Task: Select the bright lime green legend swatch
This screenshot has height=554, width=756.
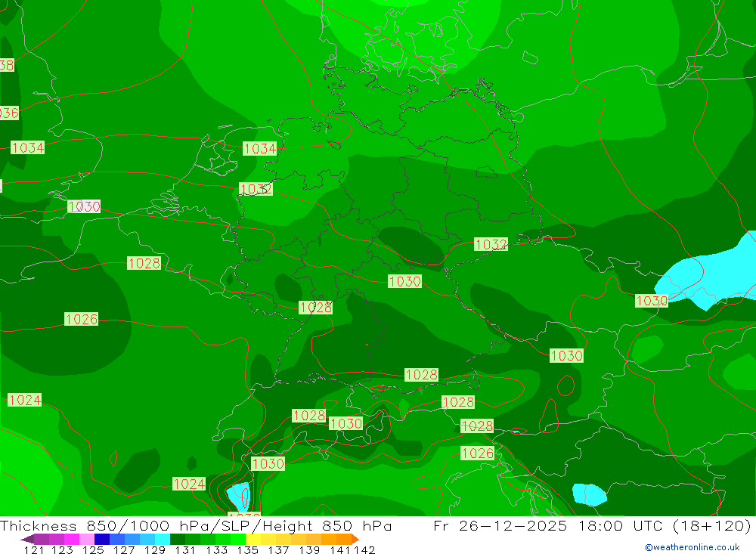Action: 238,539
